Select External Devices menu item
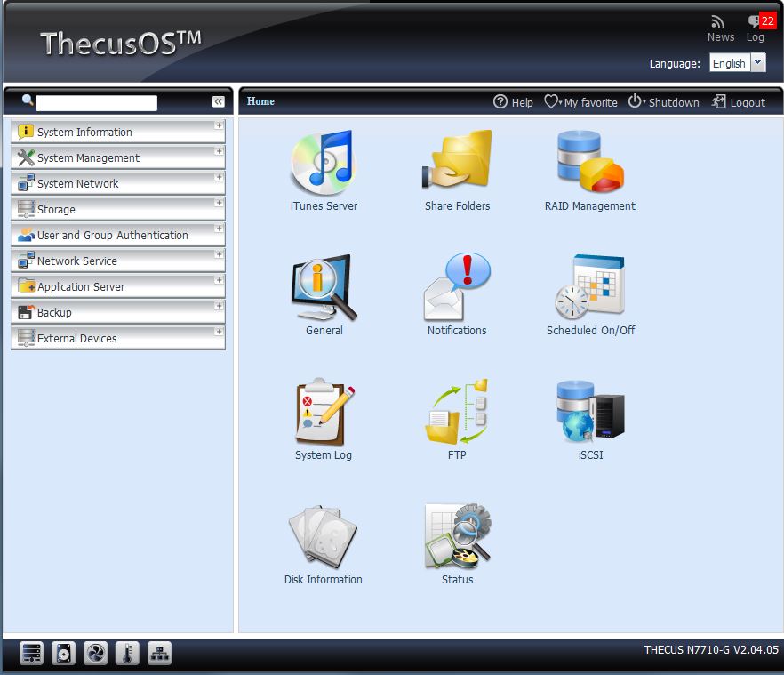784x675 pixels. pyautogui.click(x=118, y=338)
